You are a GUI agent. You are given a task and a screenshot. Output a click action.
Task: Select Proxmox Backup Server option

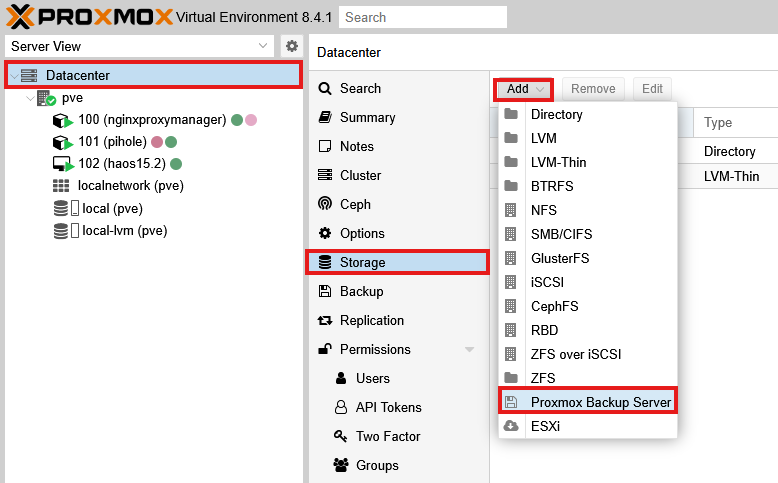click(588, 402)
